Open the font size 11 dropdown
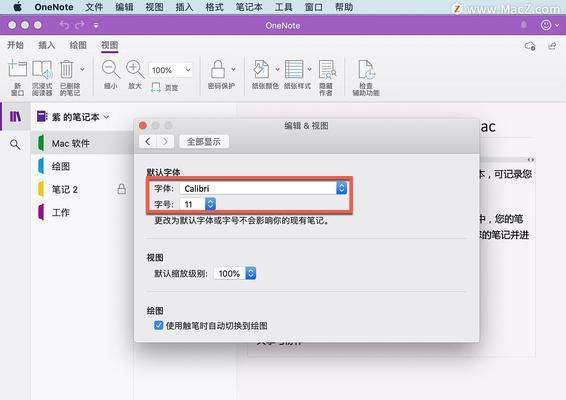The image size is (566, 400). [x=198, y=204]
